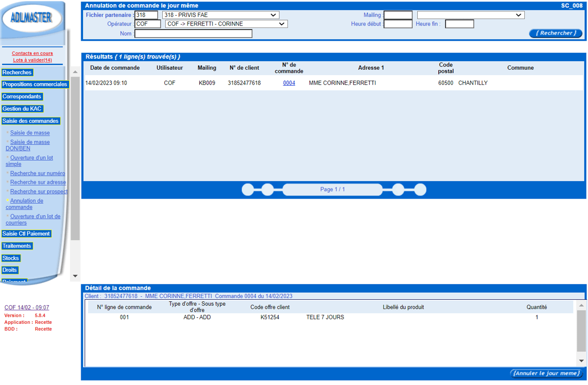The height and width of the screenshot is (385, 588).
Task: Open Saisie de masse DON/BEN link
Action: pyautogui.click(x=28, y=145)
